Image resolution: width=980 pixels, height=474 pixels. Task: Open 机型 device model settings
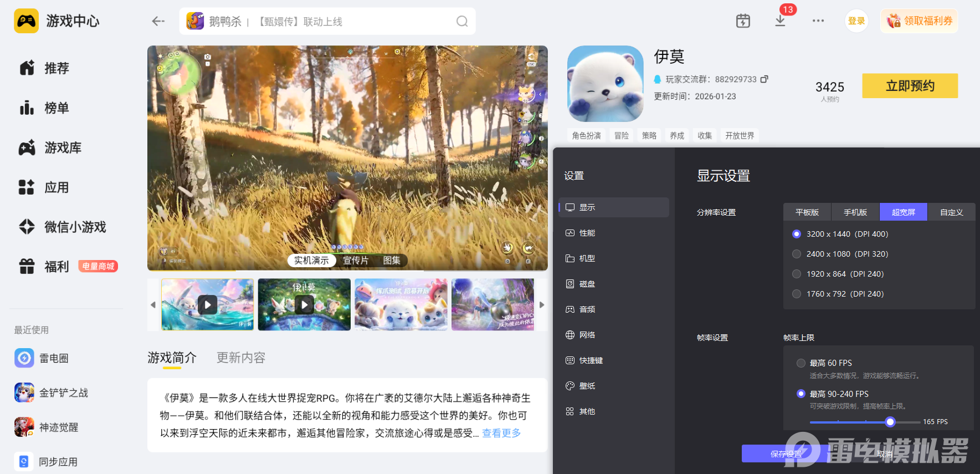coord(614,258)
